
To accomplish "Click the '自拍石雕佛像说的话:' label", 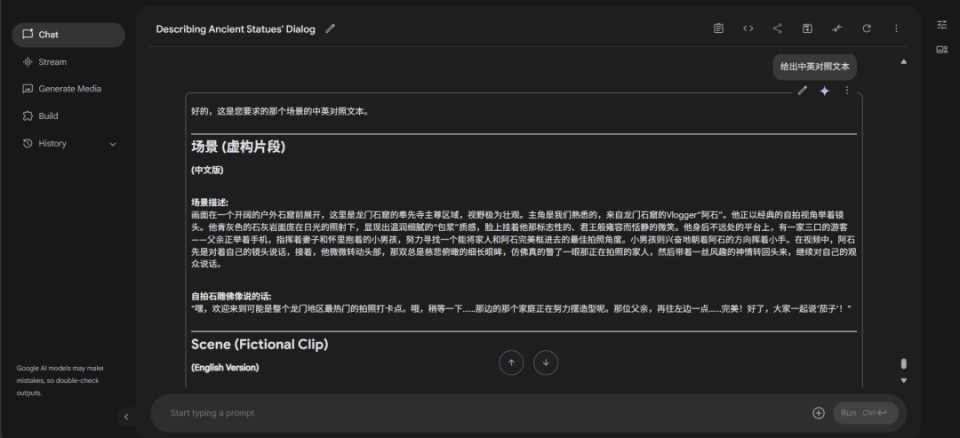I will (231, 295).
